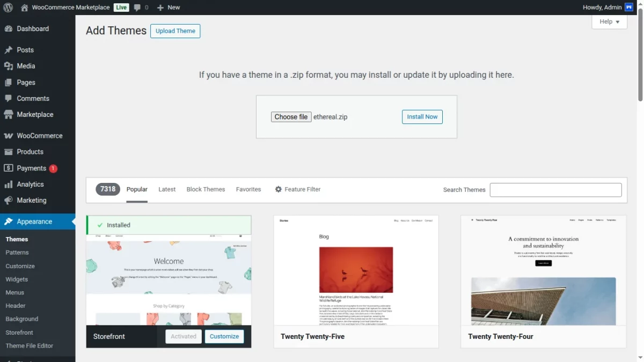This screenshot has height=362, width=644.
Task: Click the Dashboard gauge icon in the sidebar
Action: tap(8, 29)
